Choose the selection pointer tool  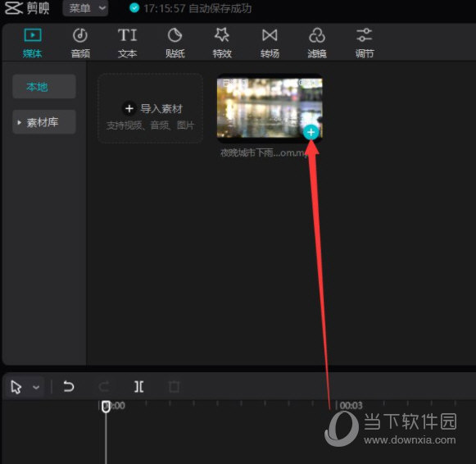[16, 387]
